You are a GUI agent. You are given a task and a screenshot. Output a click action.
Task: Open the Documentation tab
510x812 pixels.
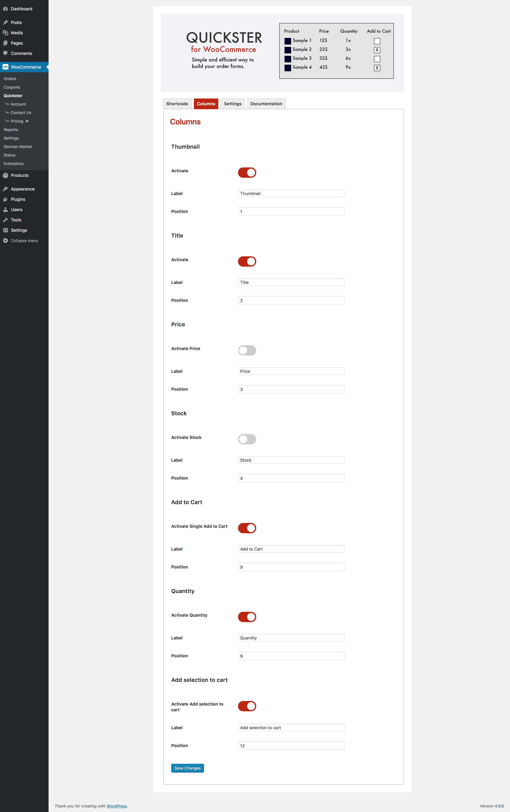tap(266, 104)
